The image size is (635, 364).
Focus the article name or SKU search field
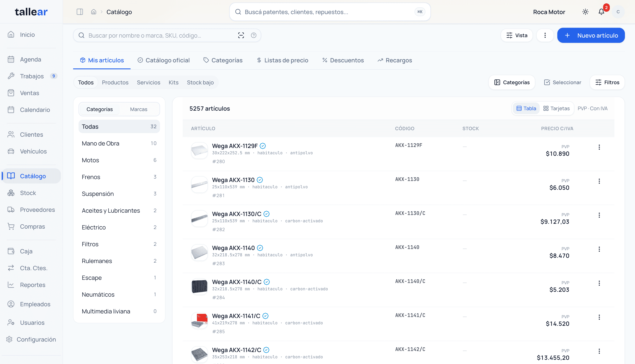(x=167, y=35)
